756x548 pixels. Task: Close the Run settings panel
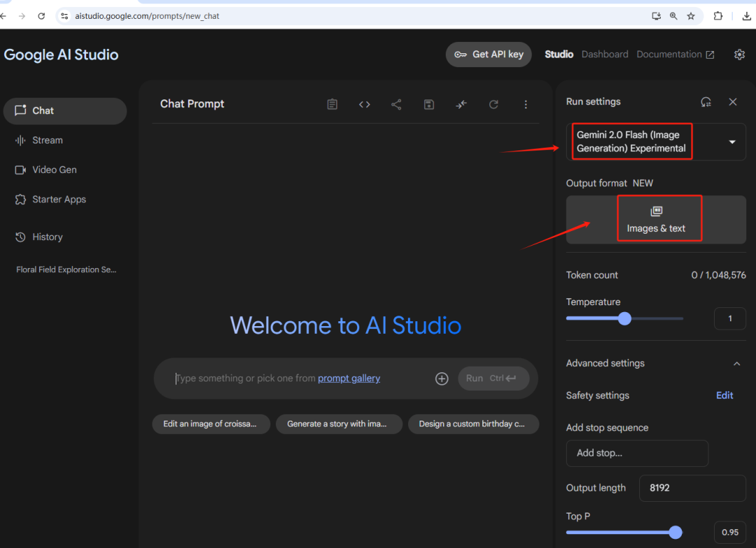(x=733, y=101)
